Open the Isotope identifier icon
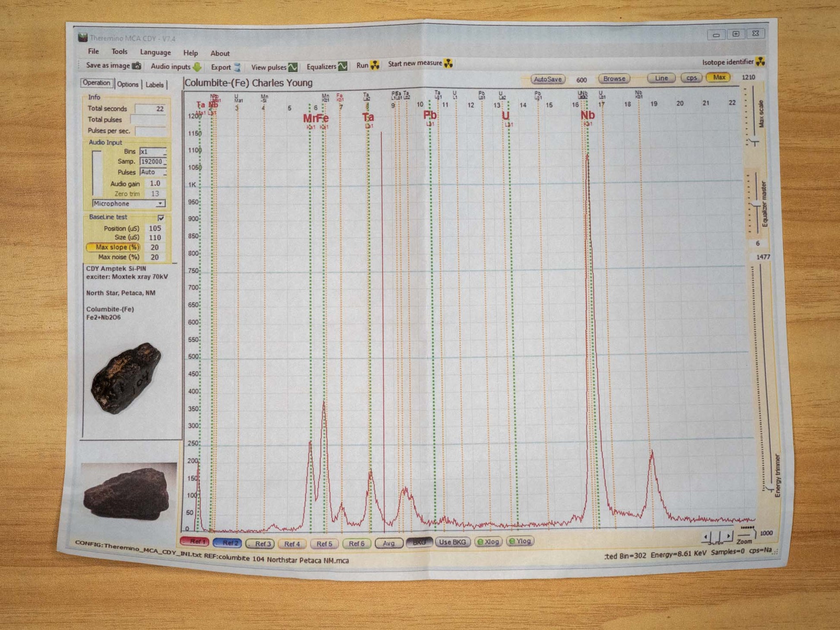 (761, 61)
